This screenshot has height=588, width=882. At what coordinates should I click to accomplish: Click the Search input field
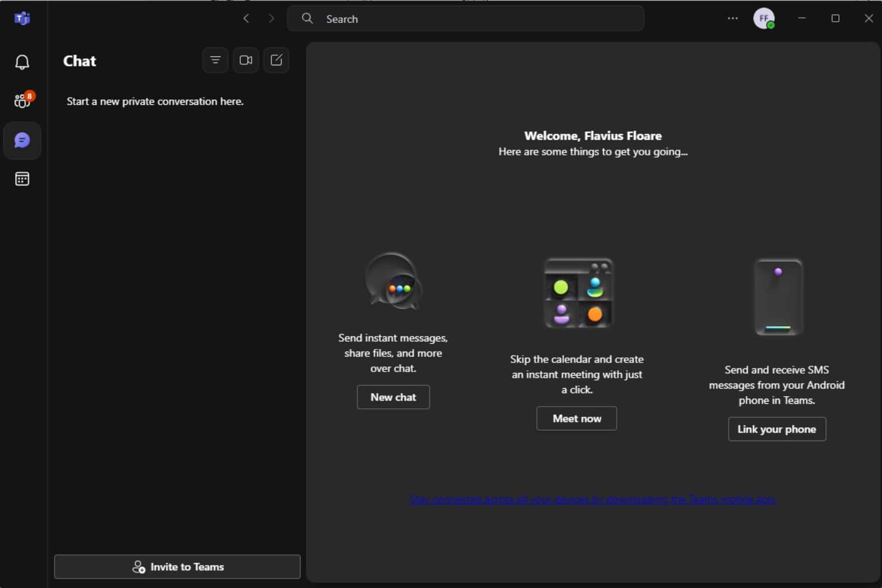click(466, 18)
